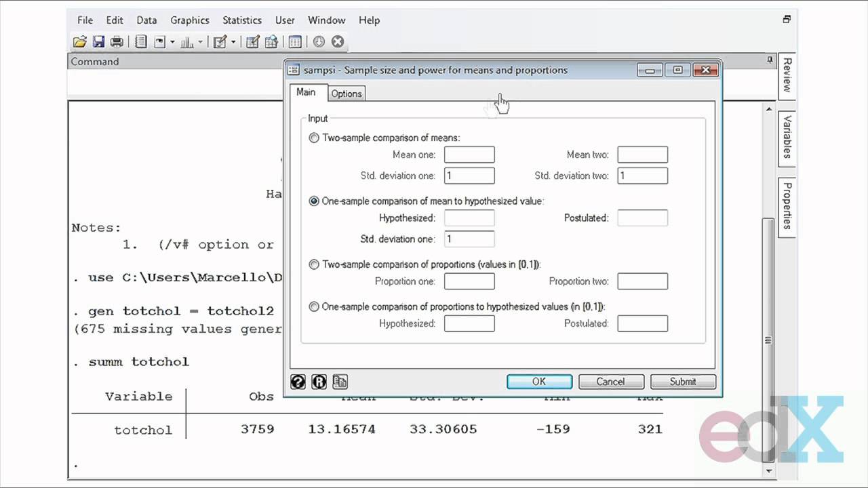Expand the Graph icon dropdown arrow
This screenshot has width=868, height=488.
(x=200, y=42)
